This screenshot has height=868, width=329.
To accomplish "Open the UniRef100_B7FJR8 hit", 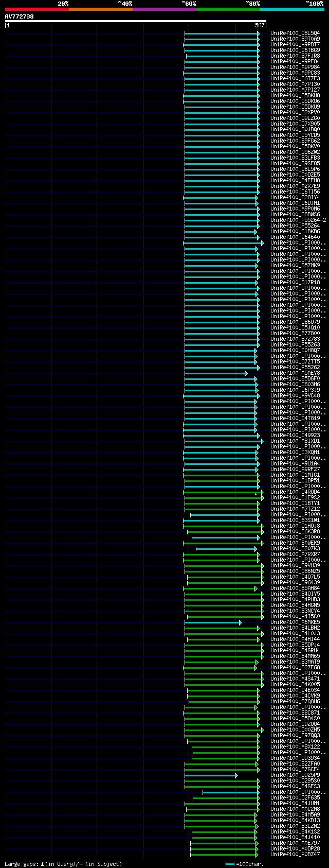I will pos(295,56).
